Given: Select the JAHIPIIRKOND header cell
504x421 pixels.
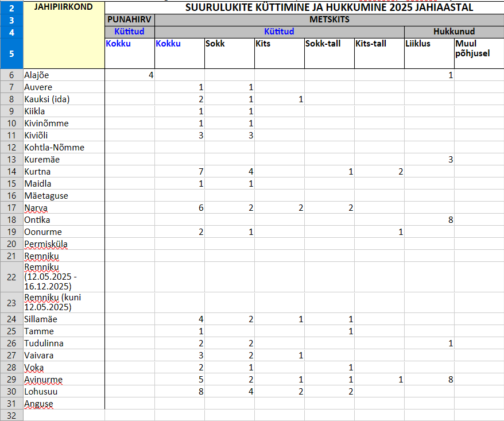Looking at the screenshot, I should (63, 7).
